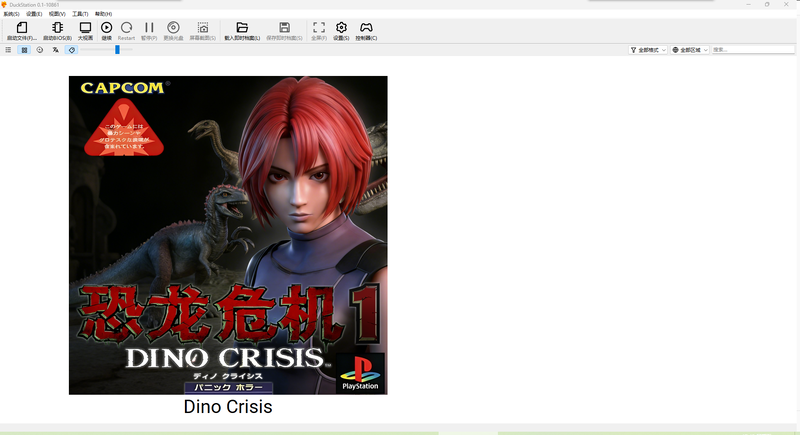
Task: Click the Start BIOS chip icon
Action: [57, 28]
